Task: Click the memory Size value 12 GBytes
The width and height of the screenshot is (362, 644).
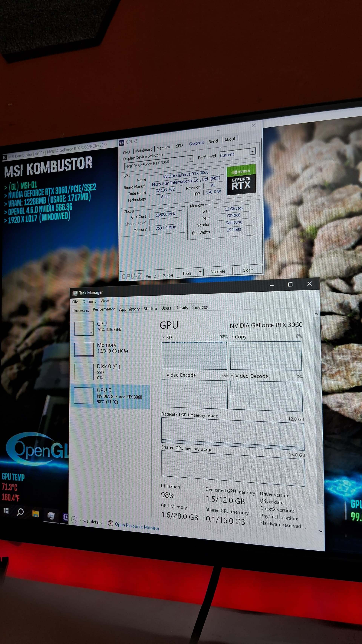Action: coord(234,209)
